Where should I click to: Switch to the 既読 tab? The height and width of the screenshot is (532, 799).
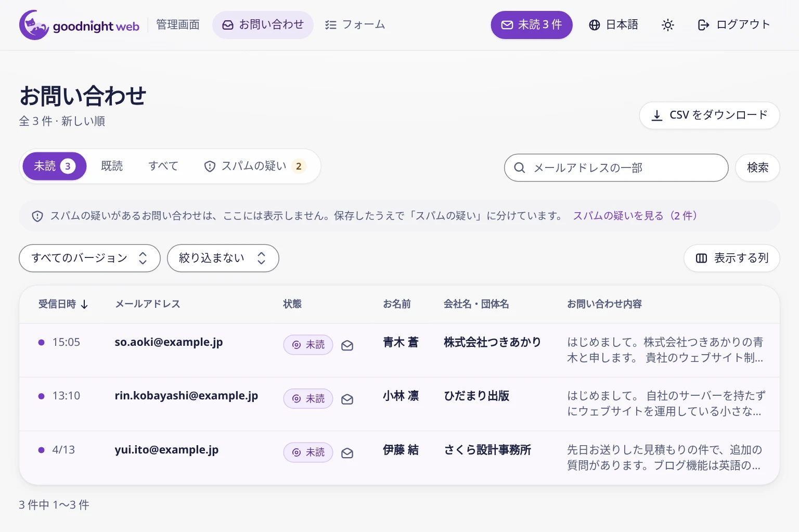112,166
